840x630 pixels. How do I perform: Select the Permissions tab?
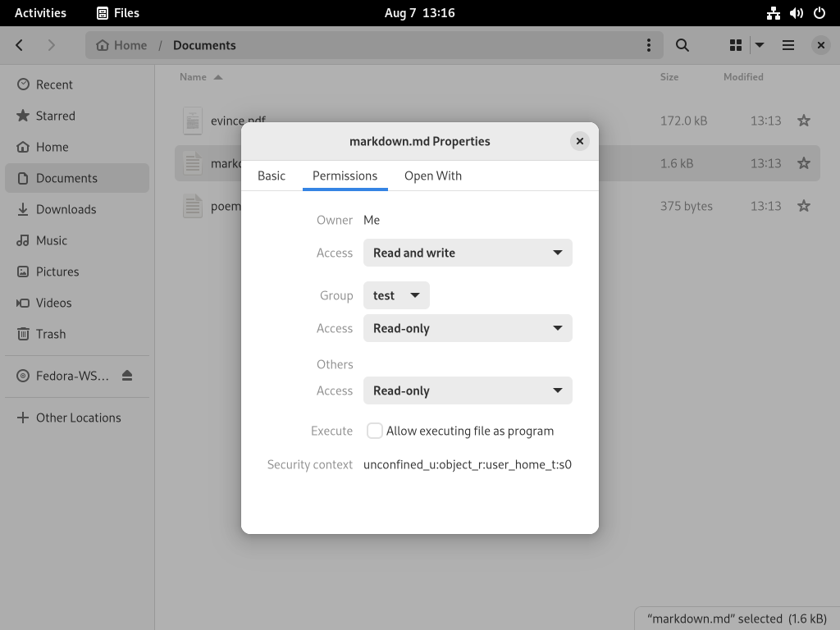click(345, 176)
